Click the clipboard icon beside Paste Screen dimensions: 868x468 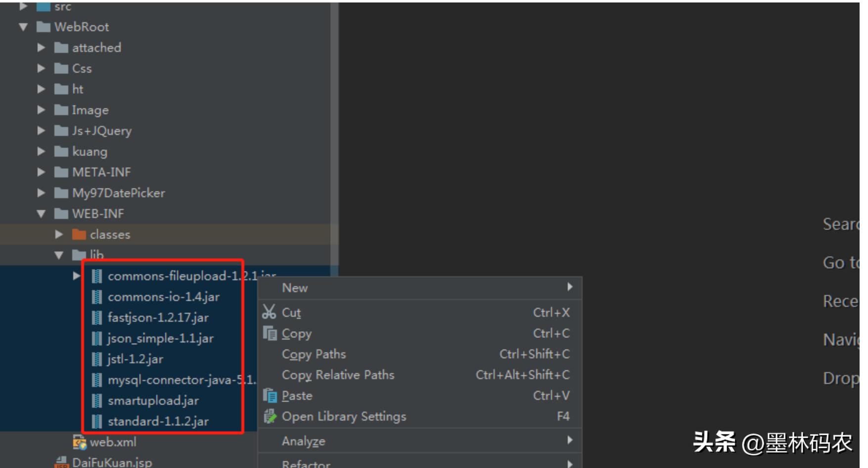point(270,395)
